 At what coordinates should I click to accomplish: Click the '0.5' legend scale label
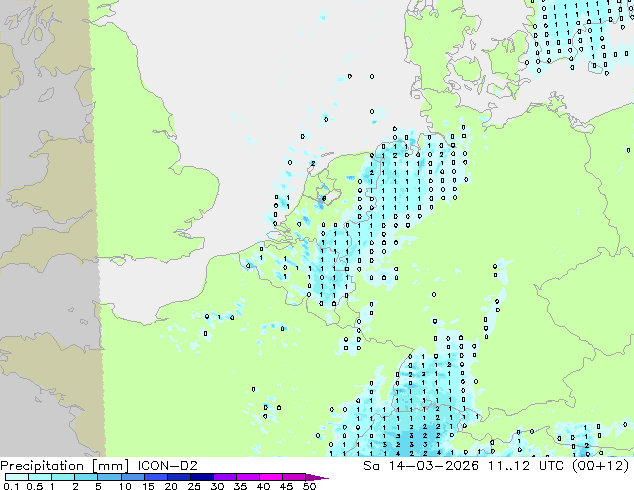coord(34,486)
